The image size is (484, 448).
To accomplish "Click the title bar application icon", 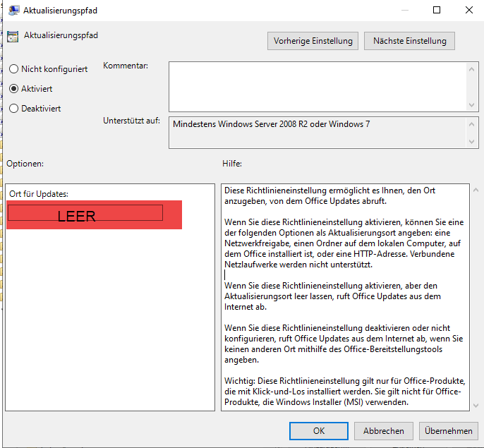I will tap(13, 11).
